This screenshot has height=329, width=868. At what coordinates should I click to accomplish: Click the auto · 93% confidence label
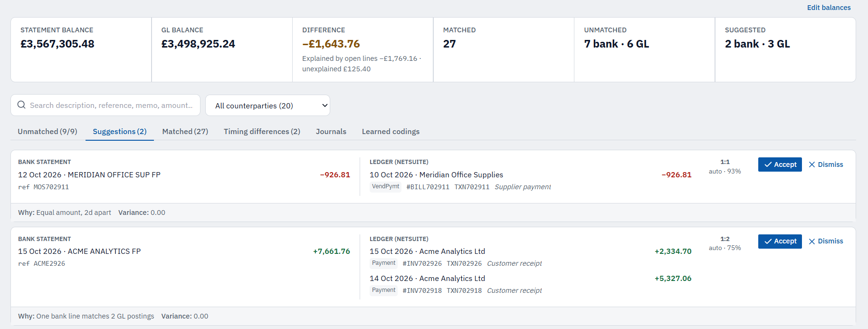(725, 172)
